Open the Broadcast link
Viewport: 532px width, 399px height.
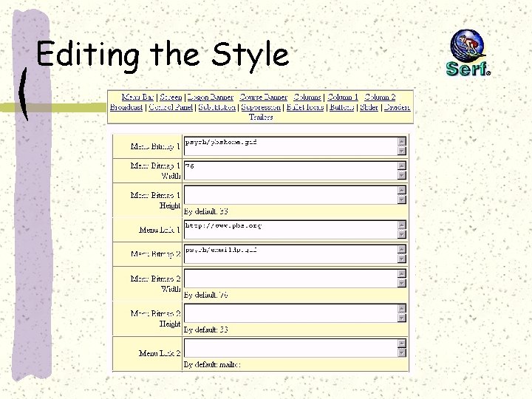click(126, 107)
